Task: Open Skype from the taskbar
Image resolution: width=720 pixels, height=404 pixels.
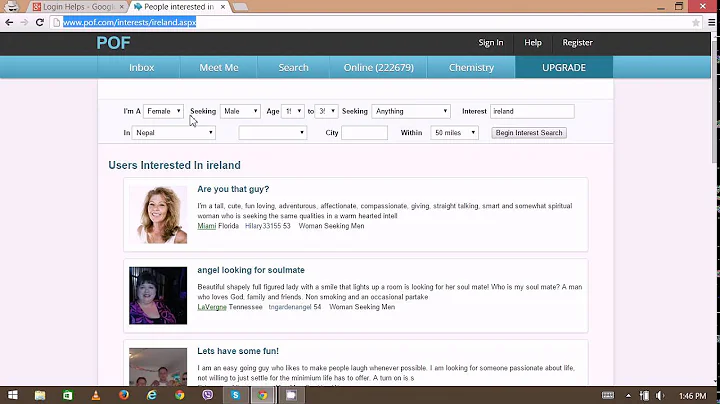Action: click(236, 395)
